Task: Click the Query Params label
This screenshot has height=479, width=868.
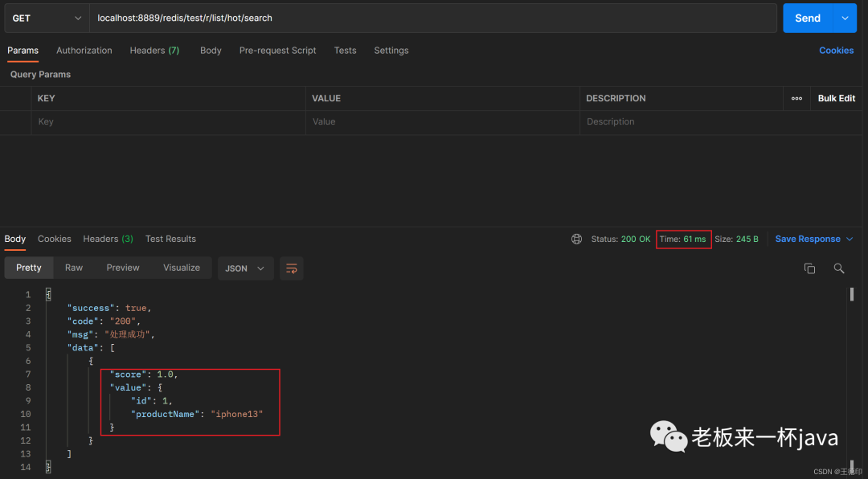Action: [40, 74]
